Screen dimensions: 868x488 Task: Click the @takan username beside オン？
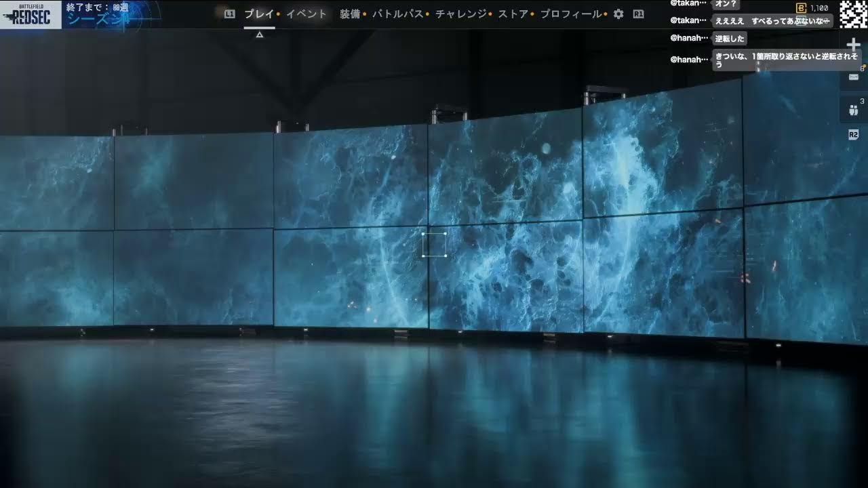pos(688,3)
